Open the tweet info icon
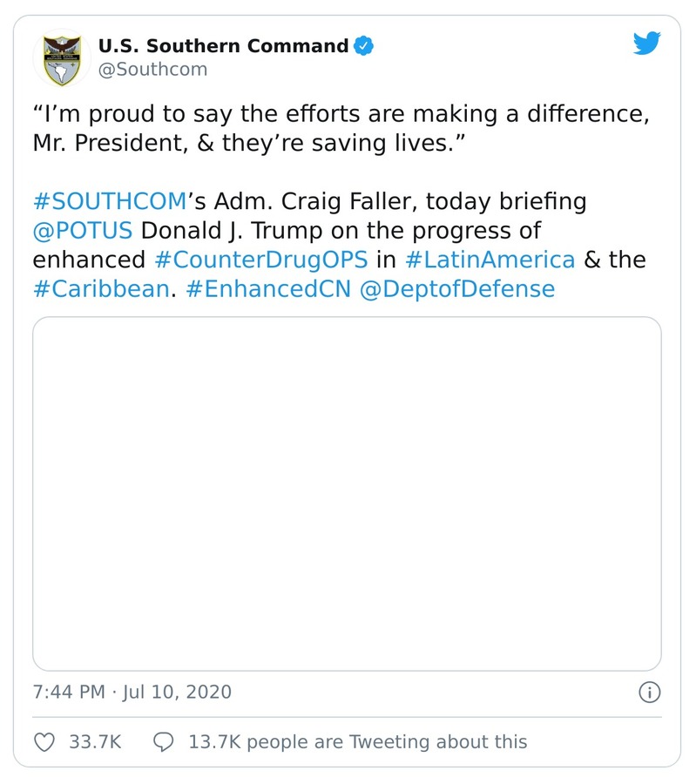This screenshot has height=784, width=696. coord(649,693)
